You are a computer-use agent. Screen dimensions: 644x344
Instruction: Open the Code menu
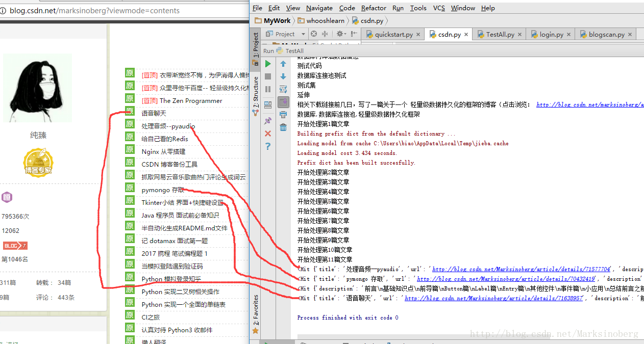[347, 8]
